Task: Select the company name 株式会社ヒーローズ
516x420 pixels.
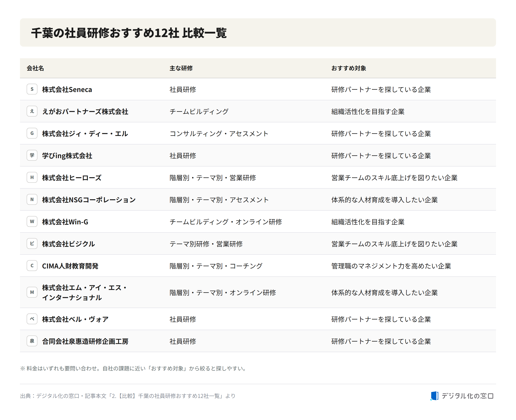Action: click(72, 178)
